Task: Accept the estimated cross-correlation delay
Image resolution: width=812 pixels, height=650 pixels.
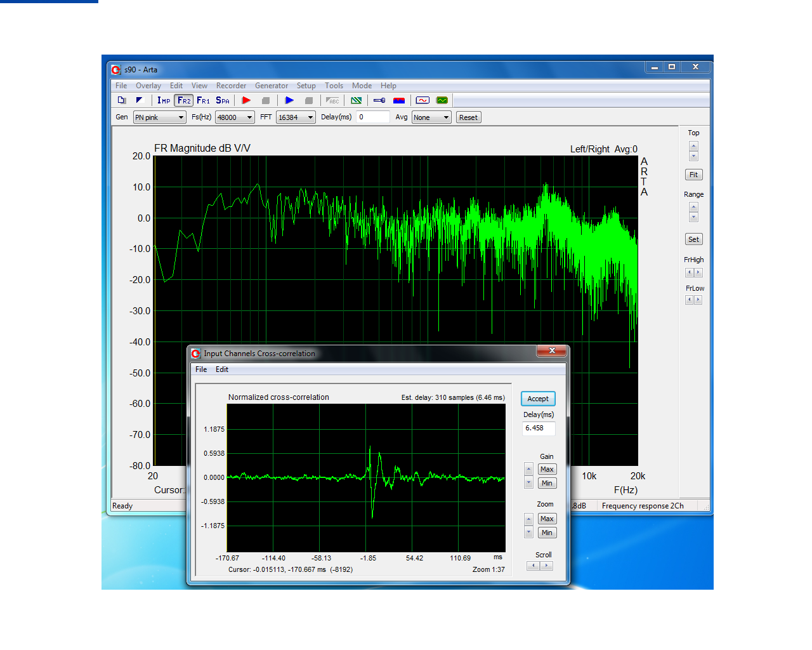Action: 538,399
